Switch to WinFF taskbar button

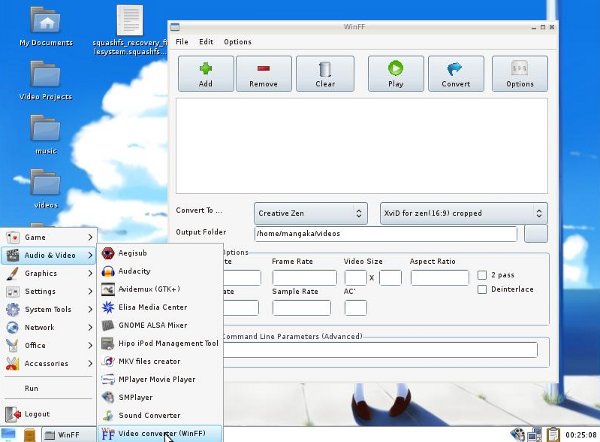[68, 435]
